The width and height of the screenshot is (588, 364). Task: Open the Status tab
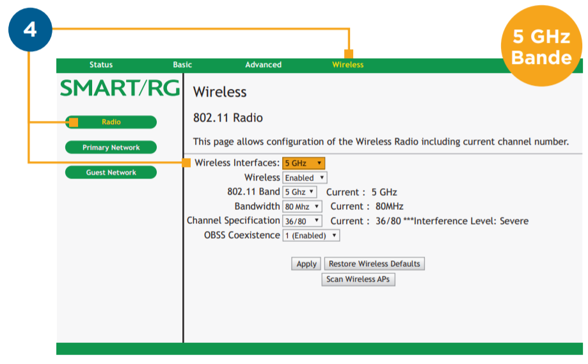pyautogui.click(x=100, y=65)
